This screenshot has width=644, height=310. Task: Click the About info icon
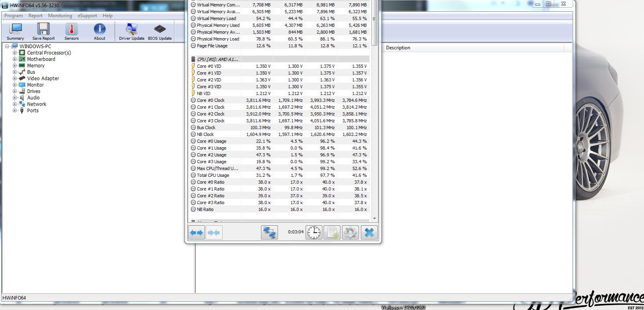click(100, 31)
